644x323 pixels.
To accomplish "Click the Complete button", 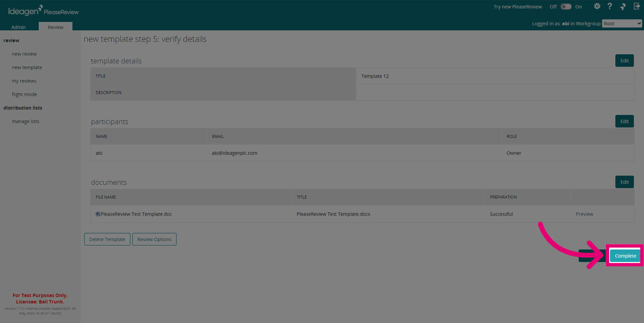I will [x=625, y=256].
